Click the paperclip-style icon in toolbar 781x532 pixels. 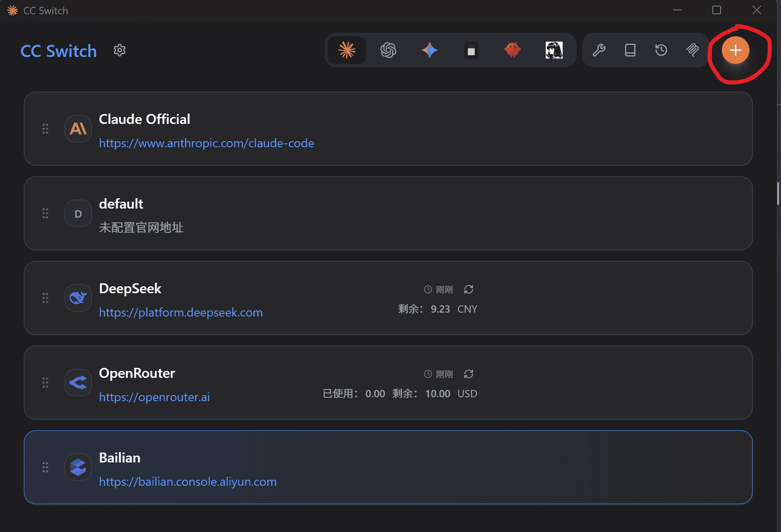pyautogui.click(x=692, y=50)
